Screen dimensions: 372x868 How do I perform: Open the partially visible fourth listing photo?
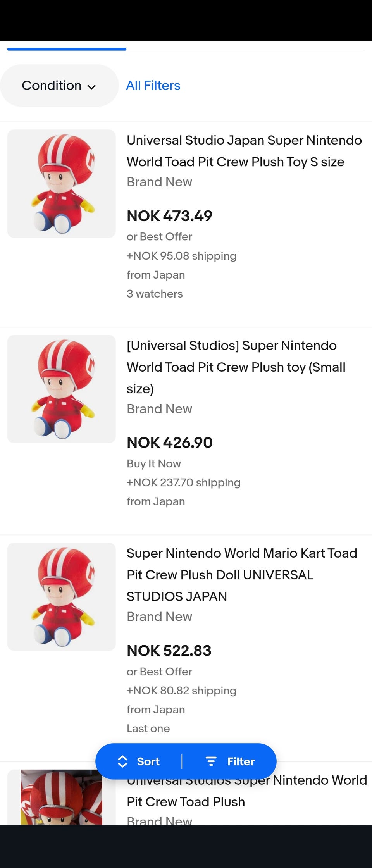point(62,798)
